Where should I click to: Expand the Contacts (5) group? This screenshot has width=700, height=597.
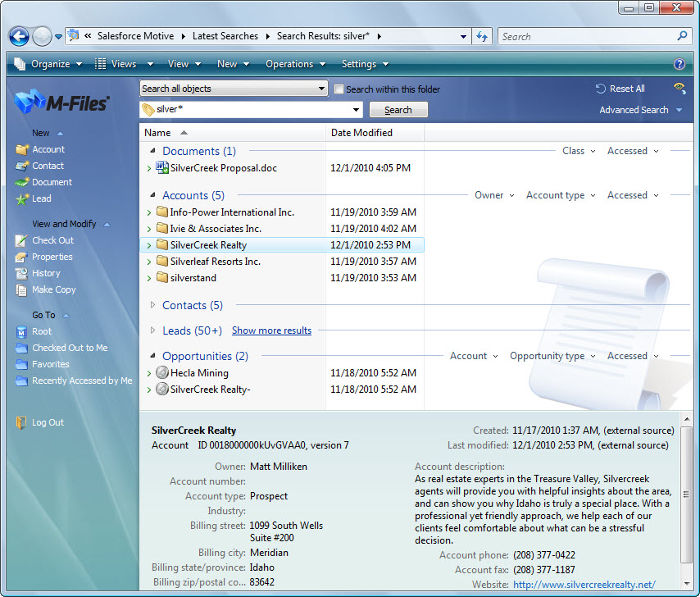pos(152,305)
